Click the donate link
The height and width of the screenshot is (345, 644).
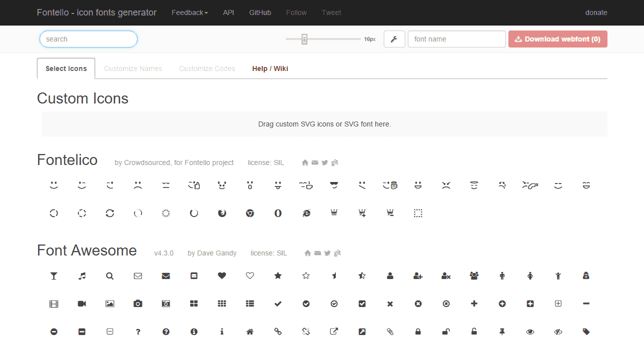click(596, 12)
